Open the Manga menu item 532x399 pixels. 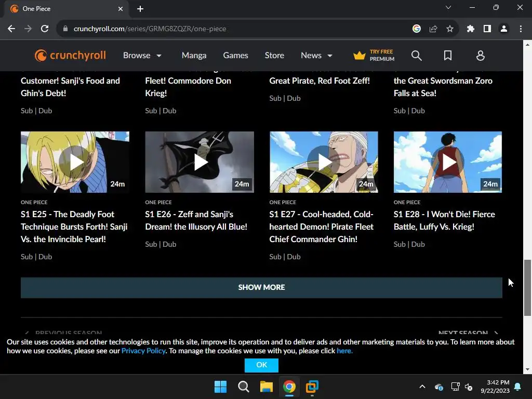194,55
